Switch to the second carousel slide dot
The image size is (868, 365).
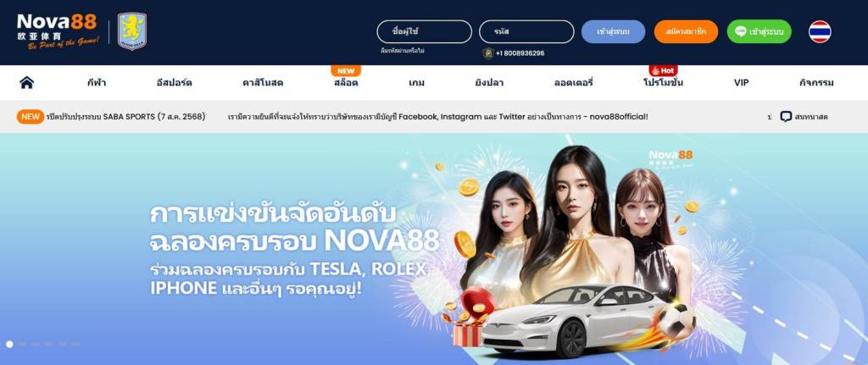(22, 344)
